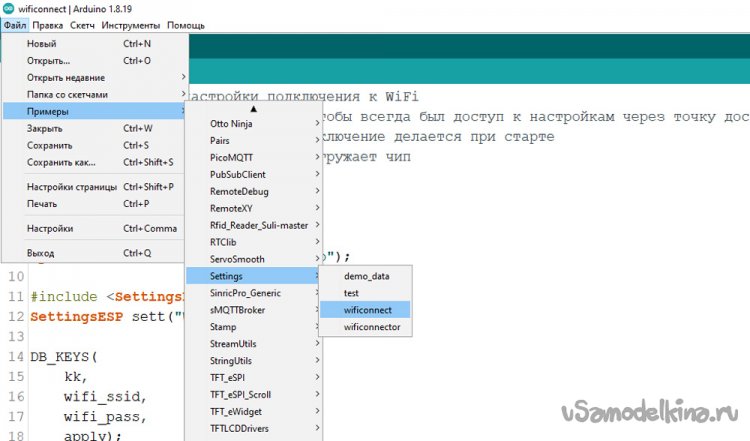Choose Закрыть from the menu
This screenshot has height=441, width=750.
pos(94,129)
